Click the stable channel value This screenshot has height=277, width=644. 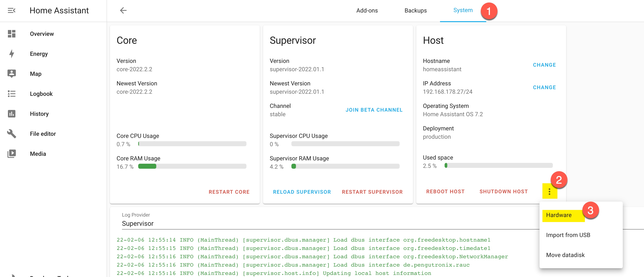(x=277, y=114)
